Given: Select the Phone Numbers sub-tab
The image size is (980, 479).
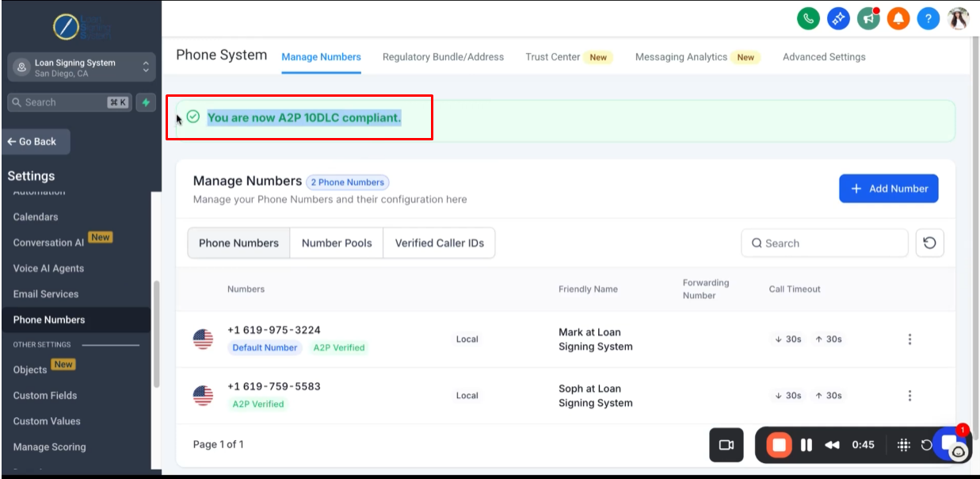Looking at the screenshot, I should click(238, 243).
